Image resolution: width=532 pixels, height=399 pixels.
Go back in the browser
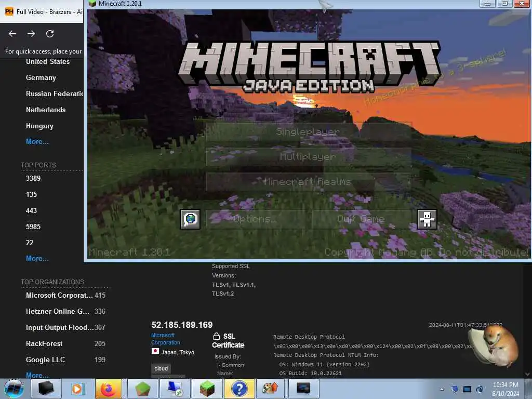(12, 34)
